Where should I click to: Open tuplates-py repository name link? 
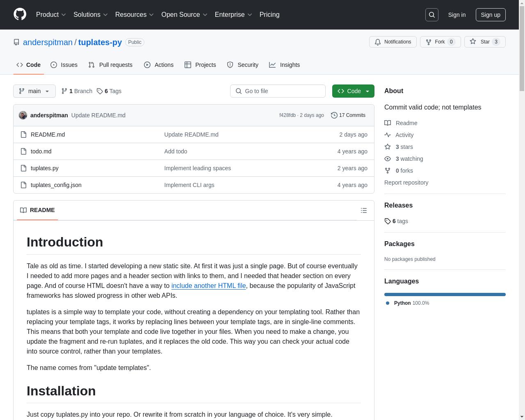(x=100, y=42)
